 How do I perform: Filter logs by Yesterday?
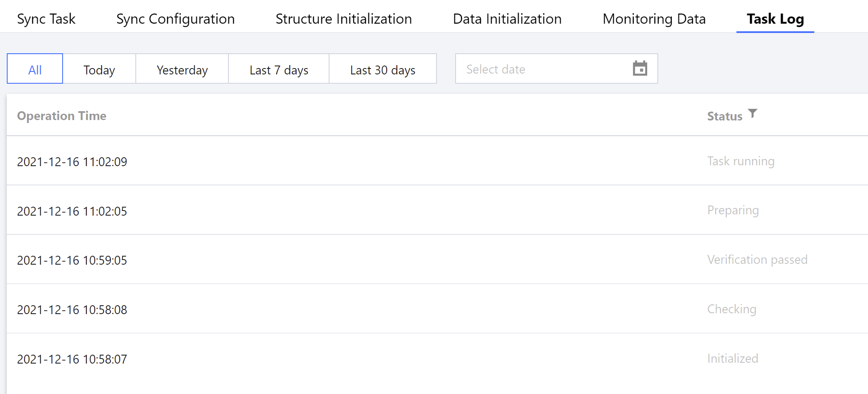[x=182, y=69]
